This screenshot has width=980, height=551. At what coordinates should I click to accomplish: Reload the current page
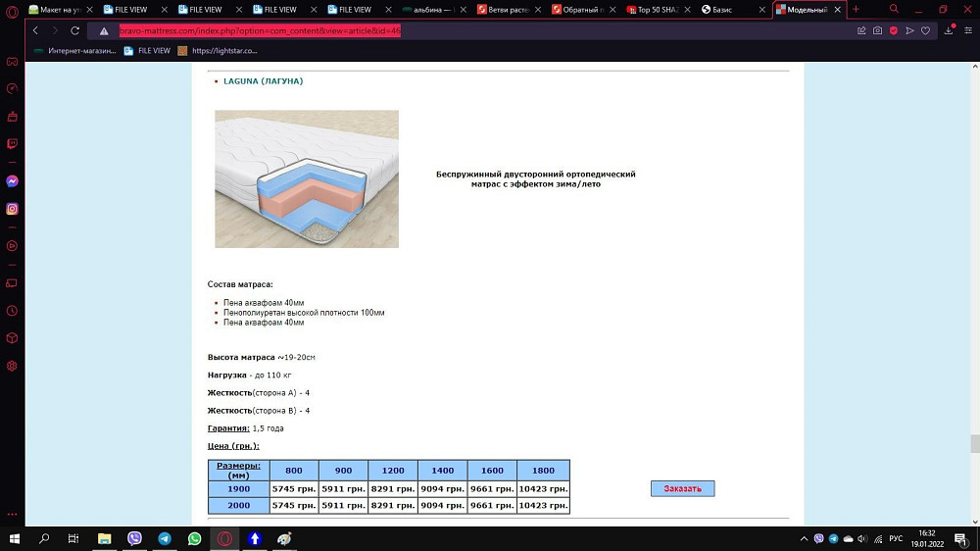(x=74, y=30)
